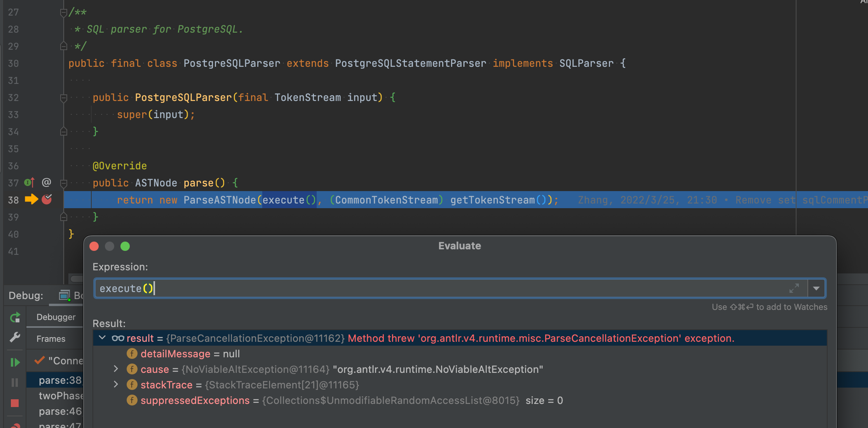868x428 pixels.
Task: Select the twoPhase stack frame
Action: 55,395
